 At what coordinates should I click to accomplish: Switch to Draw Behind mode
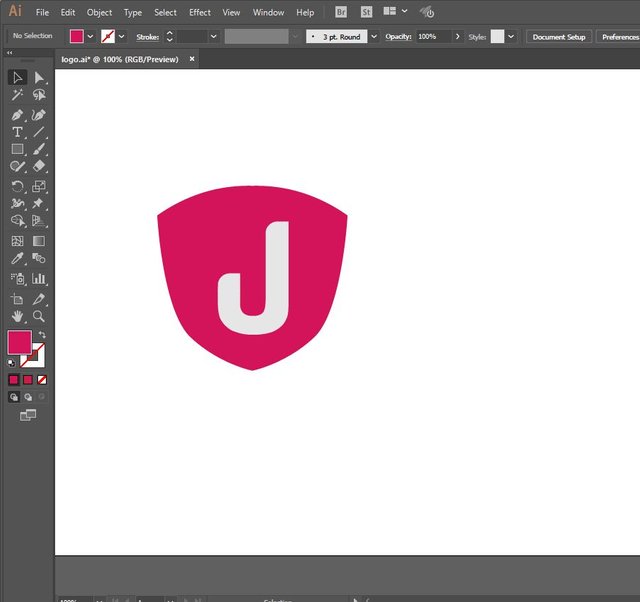[28, 397]
